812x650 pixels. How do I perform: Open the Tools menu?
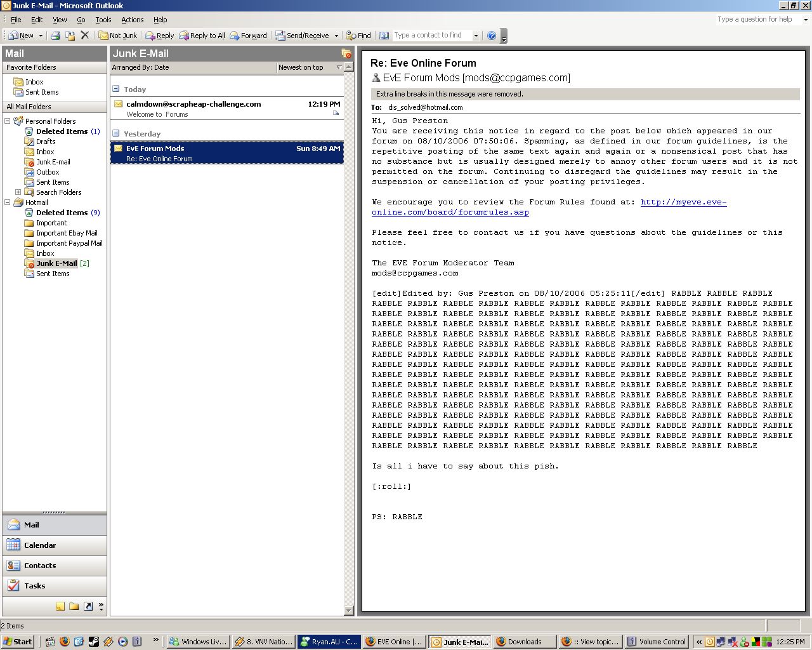(103, 20)
